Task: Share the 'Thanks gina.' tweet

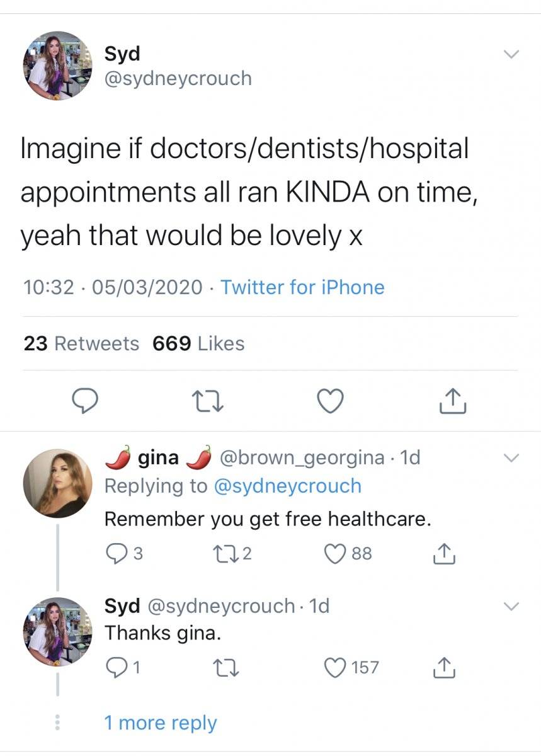Action: (x=445, y=667)
